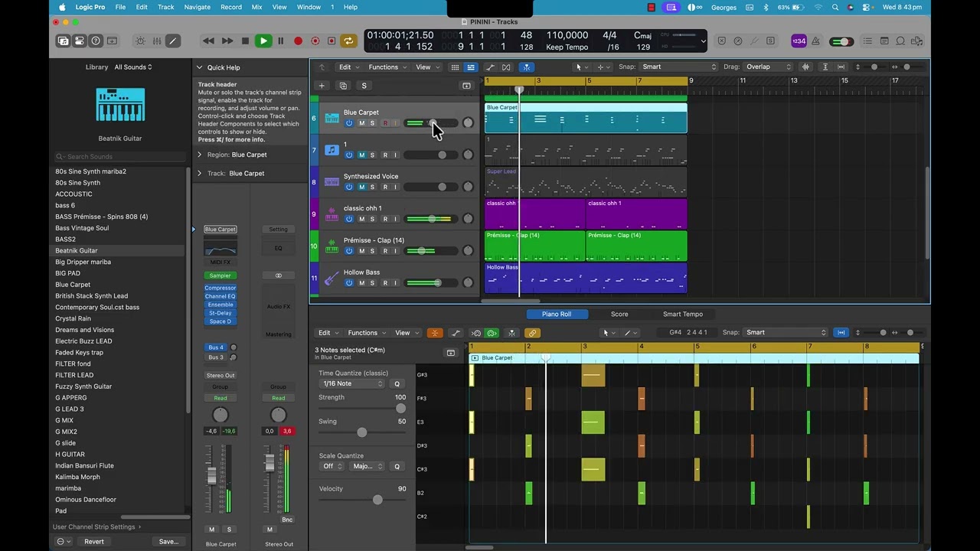Open the Note Pad icon in control bar
The width and height of the screenshot is (980, 551).
(884, 41)
